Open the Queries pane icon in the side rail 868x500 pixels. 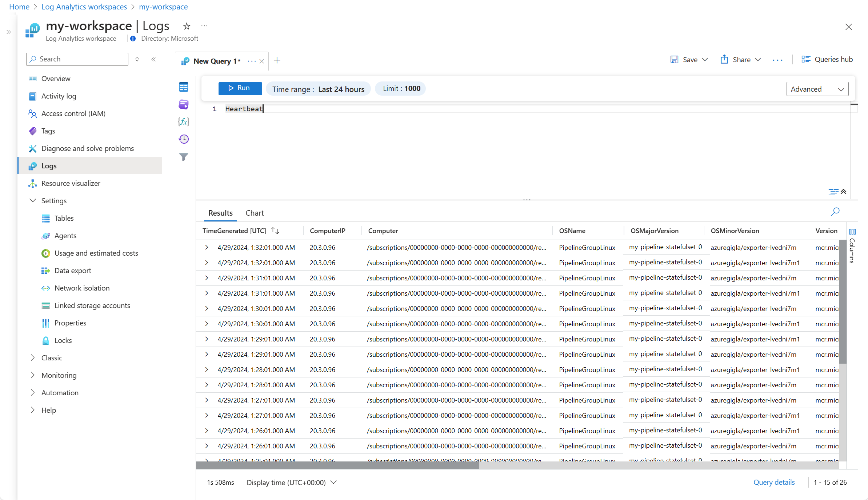pyautogui.click(x=184, y=105)
